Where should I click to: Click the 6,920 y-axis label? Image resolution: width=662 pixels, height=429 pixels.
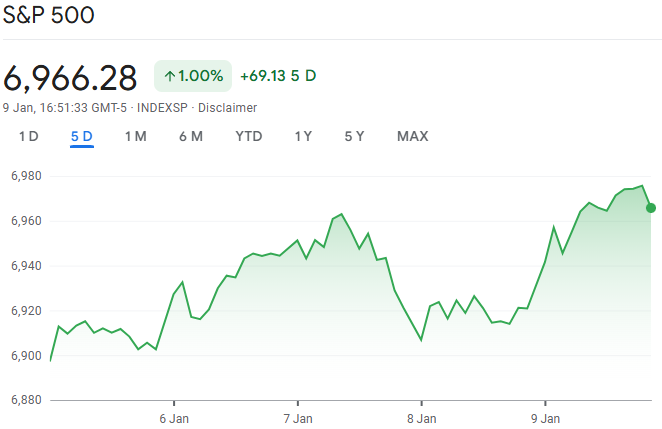point(26,311)
